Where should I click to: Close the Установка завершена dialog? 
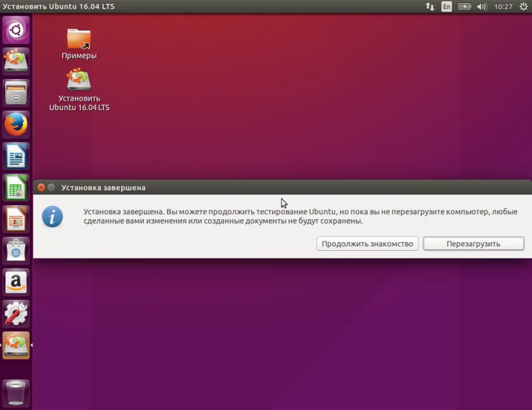click(x=41, y=187)
